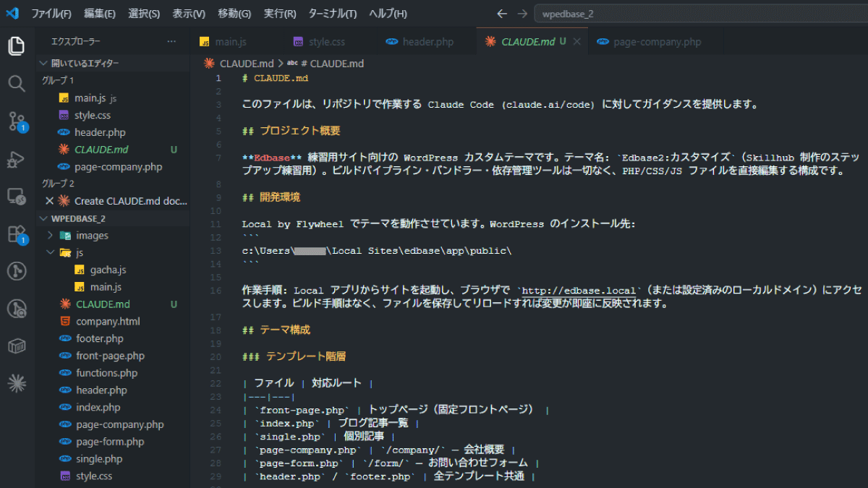Open style.css in WPEDBASE_2 file tree
Image resolution: width=868 pixels, height=488 pixels.
(x=113, y=476)
